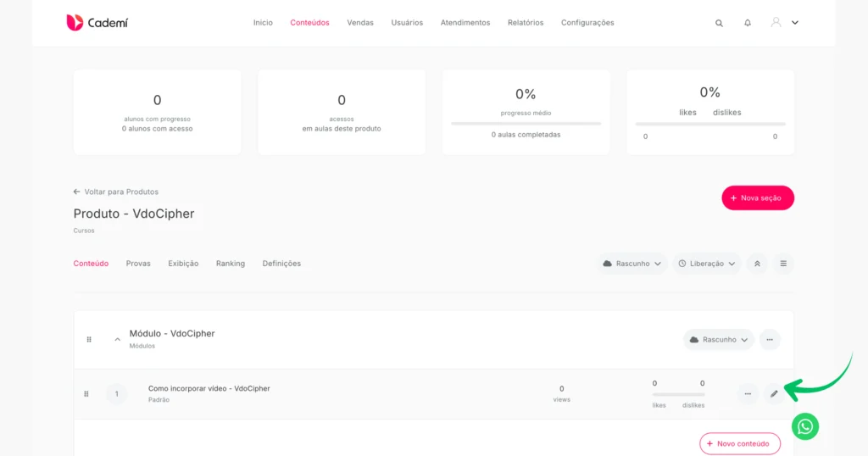
Task: Open the notifications bell
Action: click(x=748, y=23)
